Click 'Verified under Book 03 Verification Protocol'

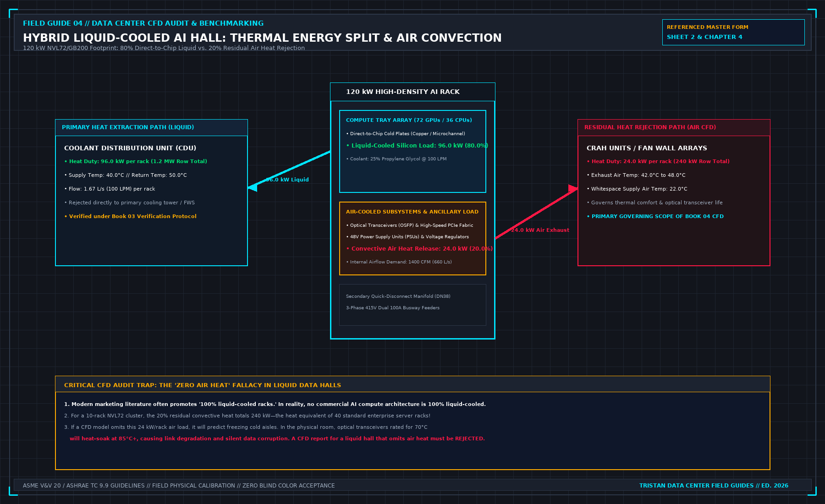(130, 216)
